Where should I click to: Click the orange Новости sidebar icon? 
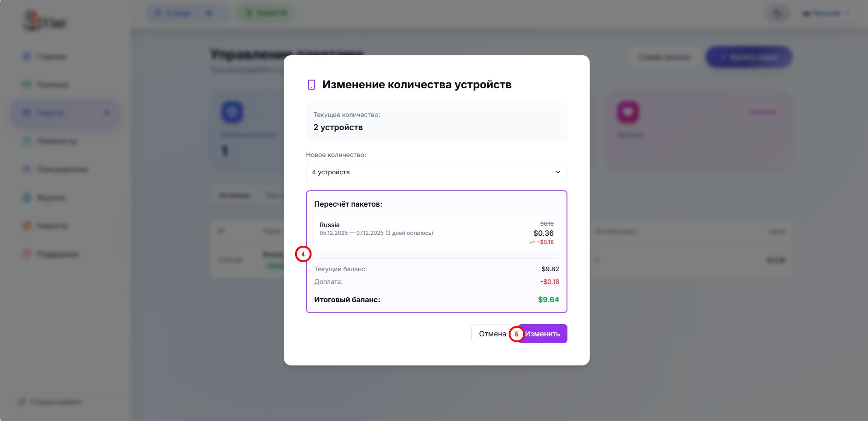(27, 226)
